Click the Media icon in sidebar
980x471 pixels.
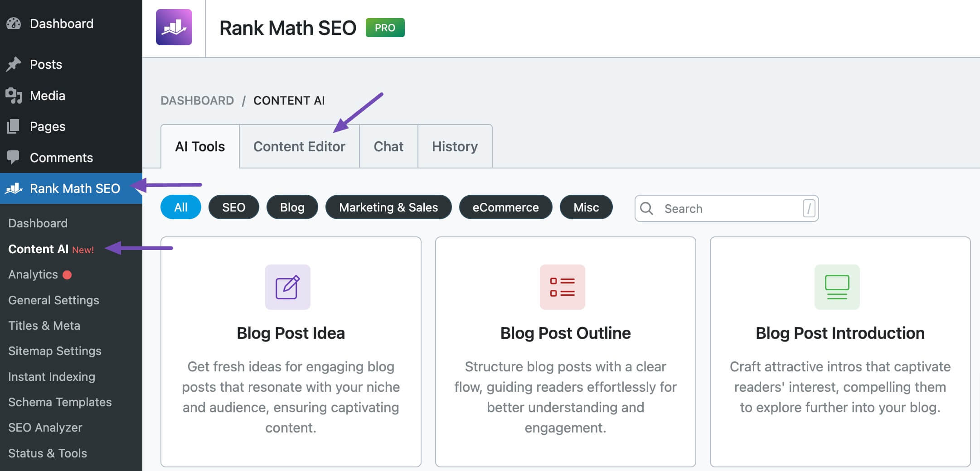pos(15,96)
